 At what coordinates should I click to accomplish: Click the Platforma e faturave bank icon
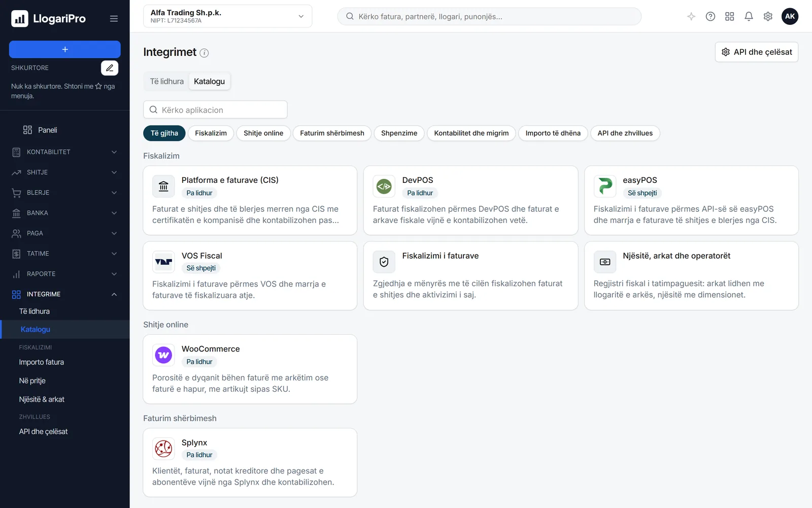[x=163, y=186]
